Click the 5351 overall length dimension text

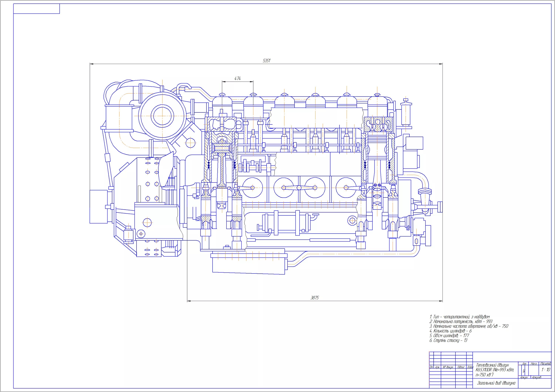266,61
